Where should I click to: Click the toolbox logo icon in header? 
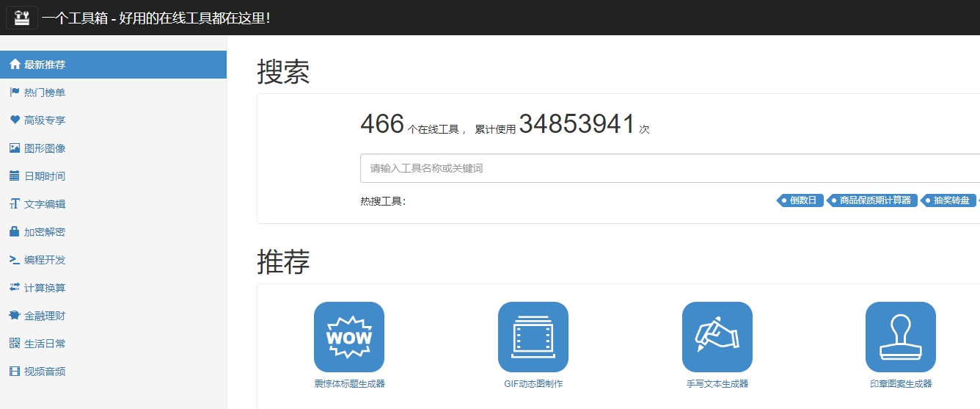coord(21,18)
